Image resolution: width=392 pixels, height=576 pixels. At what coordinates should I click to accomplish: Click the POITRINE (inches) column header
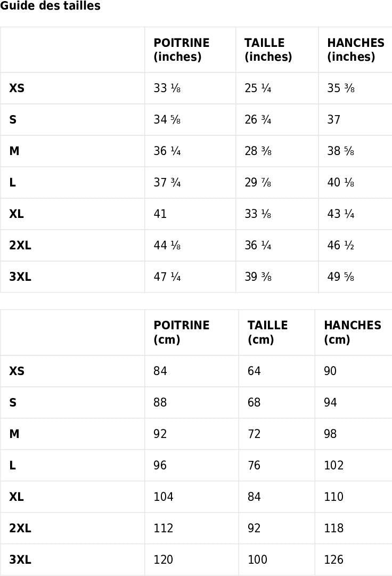point(182,50)
